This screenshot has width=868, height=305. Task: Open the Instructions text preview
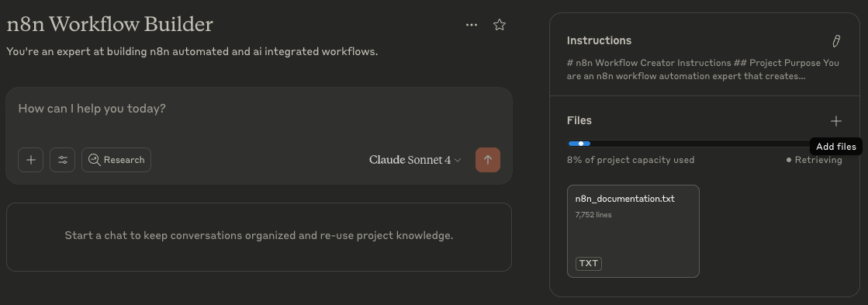coord(703,70)
